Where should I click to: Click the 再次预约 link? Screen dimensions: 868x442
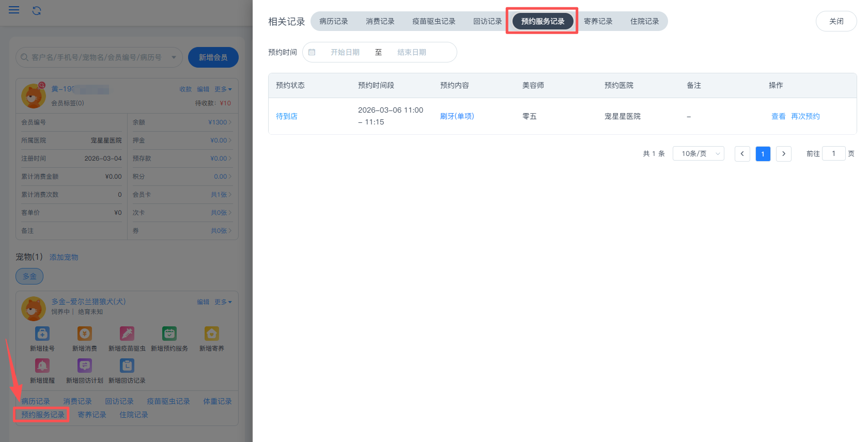point(805,116)
